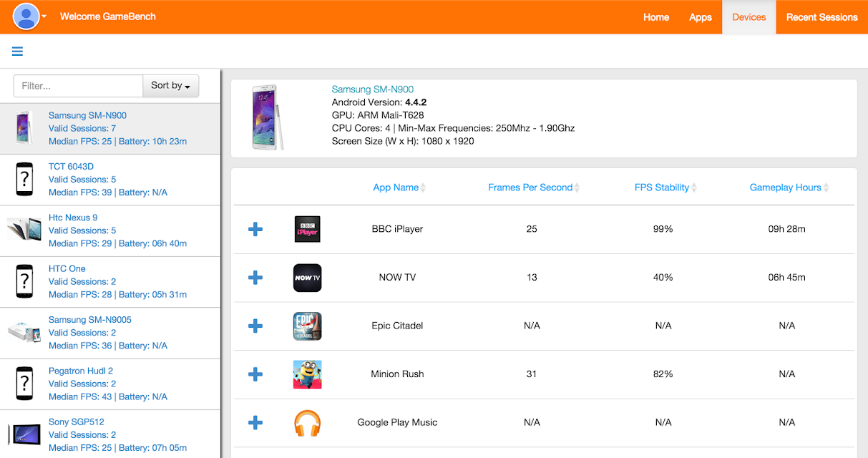Click the Minion Rush app icon
868x458 pixels.
(307, 374)
